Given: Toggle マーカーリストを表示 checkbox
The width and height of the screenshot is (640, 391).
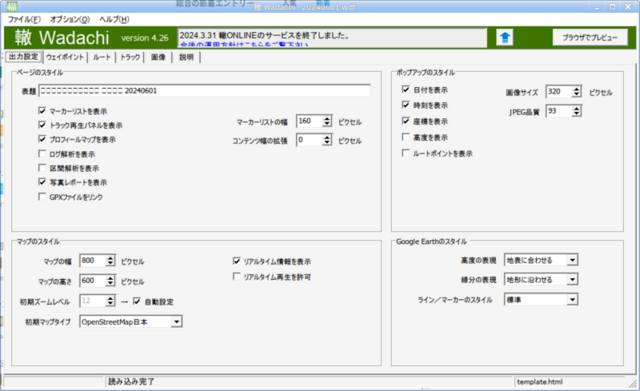Looking at the screenshot, I should pos(42,111).
